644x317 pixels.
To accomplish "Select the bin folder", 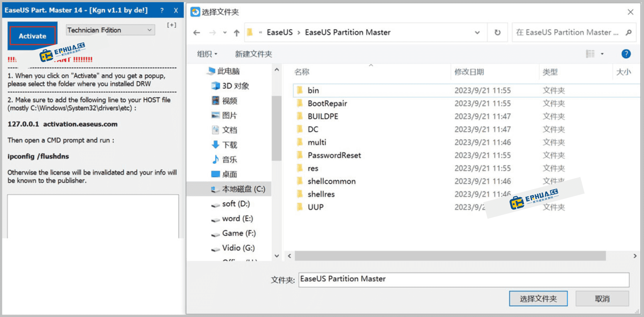I will pos(466,90).
